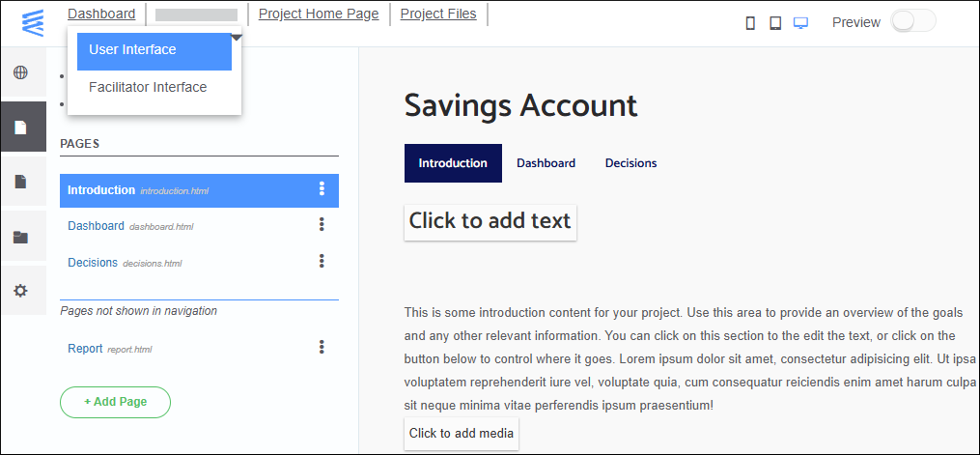Click the dashboard.html filename
This screenshot has width=980, height=455.
point(161,227)
